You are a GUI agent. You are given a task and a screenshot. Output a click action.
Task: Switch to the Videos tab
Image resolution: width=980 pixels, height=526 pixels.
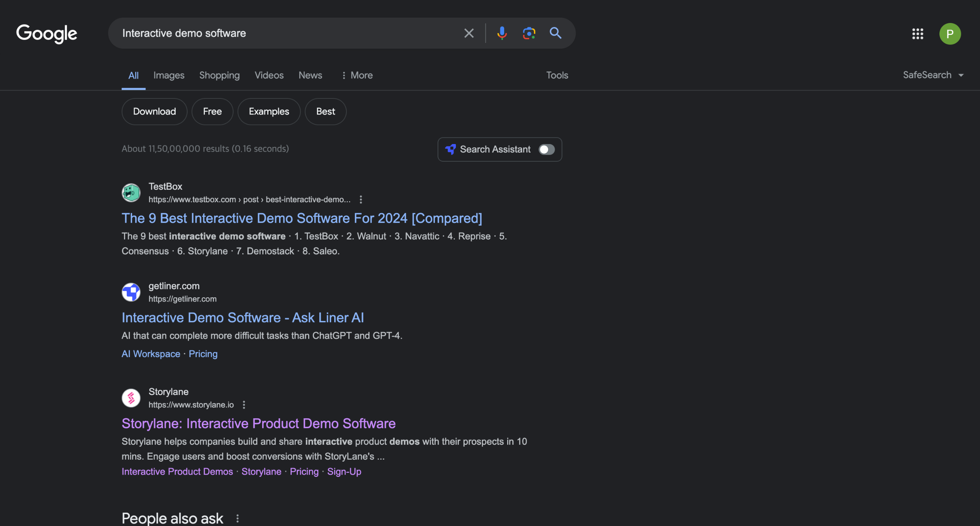pos(269,75)
